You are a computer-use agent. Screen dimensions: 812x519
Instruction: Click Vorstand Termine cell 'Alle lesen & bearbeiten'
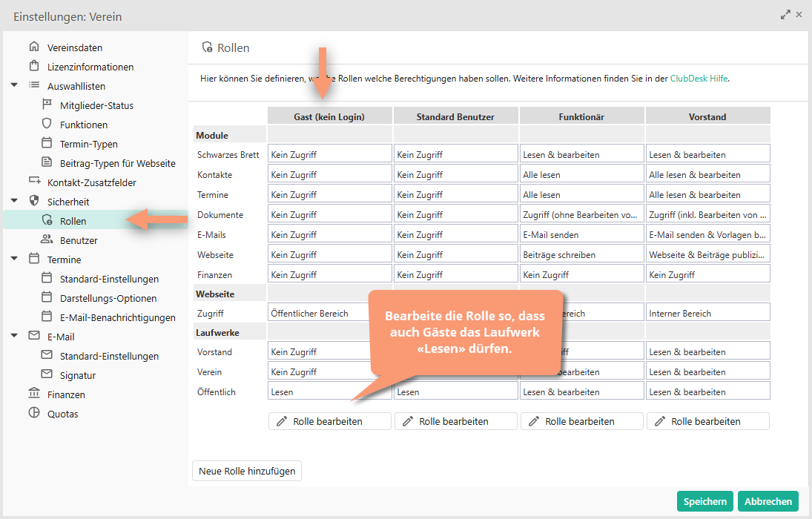point(707,195)
